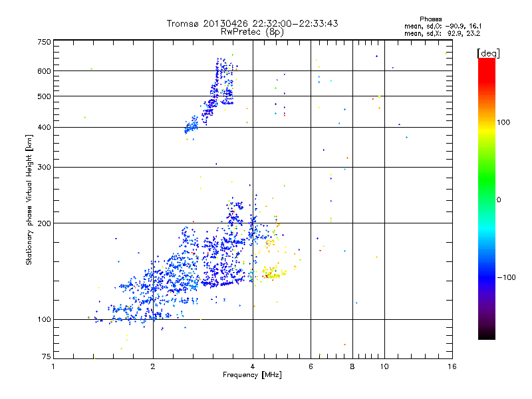532x399 pixels.
Task: Click the y-axis tick label '200'
Action: 44,223
